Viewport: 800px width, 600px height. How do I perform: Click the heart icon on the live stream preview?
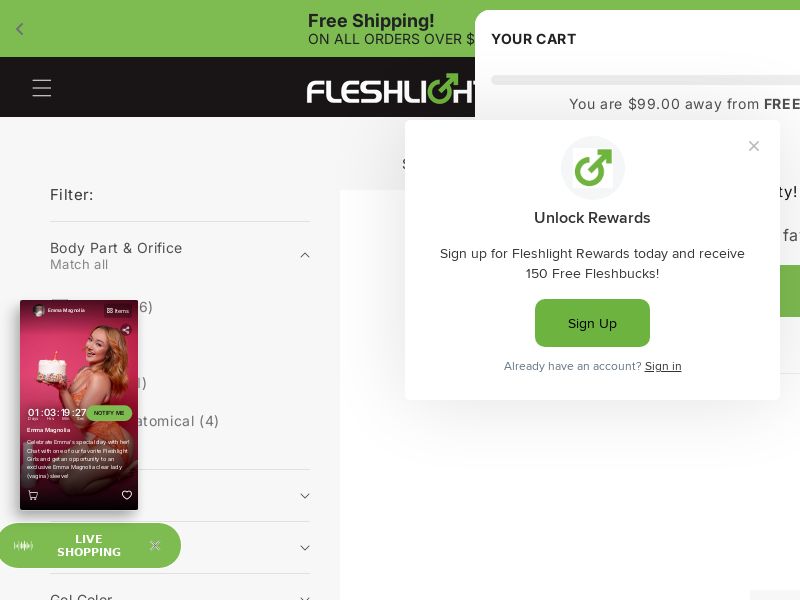tap(127, 495)
